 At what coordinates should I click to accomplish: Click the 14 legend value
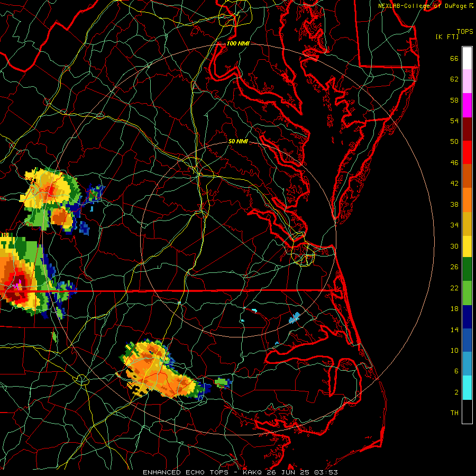tap(454, 329)
